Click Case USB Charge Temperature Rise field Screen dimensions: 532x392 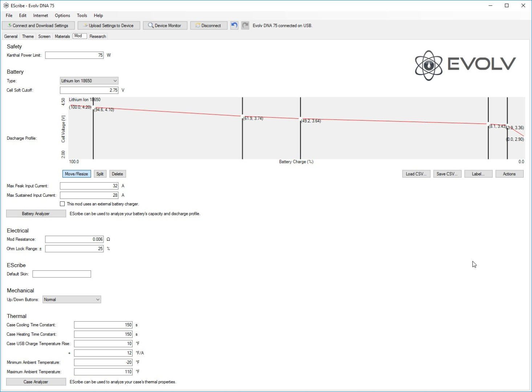(103, 343)
